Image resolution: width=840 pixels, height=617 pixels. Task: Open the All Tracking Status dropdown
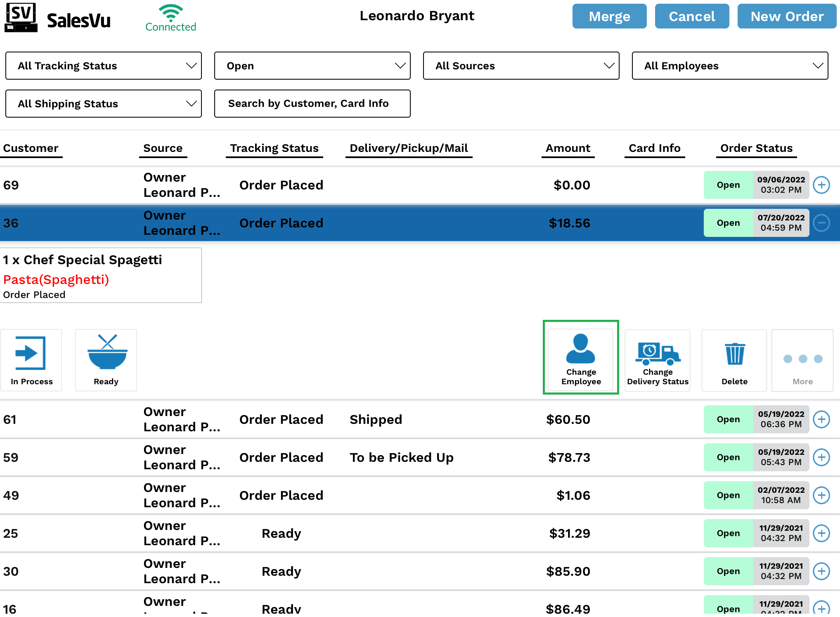tap(104, 66)
